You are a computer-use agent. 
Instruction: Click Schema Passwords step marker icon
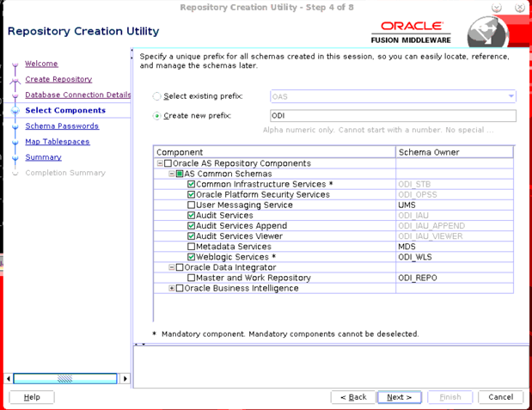click(15, 126)
